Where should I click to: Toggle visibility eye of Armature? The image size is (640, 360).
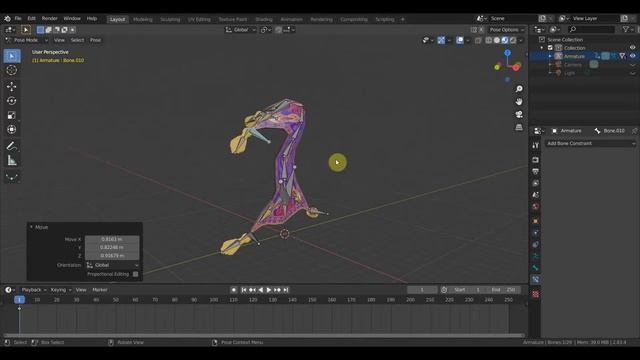[632, 56]
